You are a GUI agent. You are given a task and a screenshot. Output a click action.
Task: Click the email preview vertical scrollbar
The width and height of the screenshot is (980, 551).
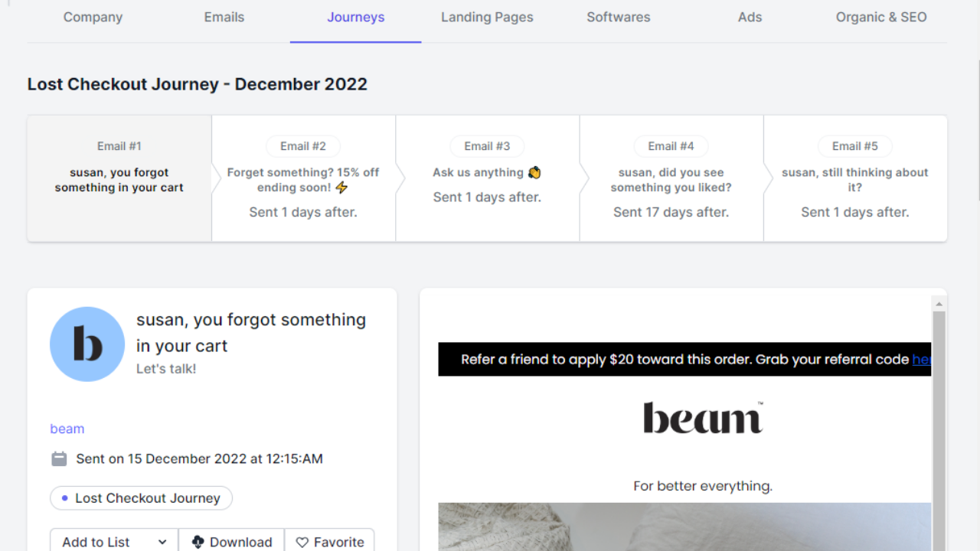point(939,422)
